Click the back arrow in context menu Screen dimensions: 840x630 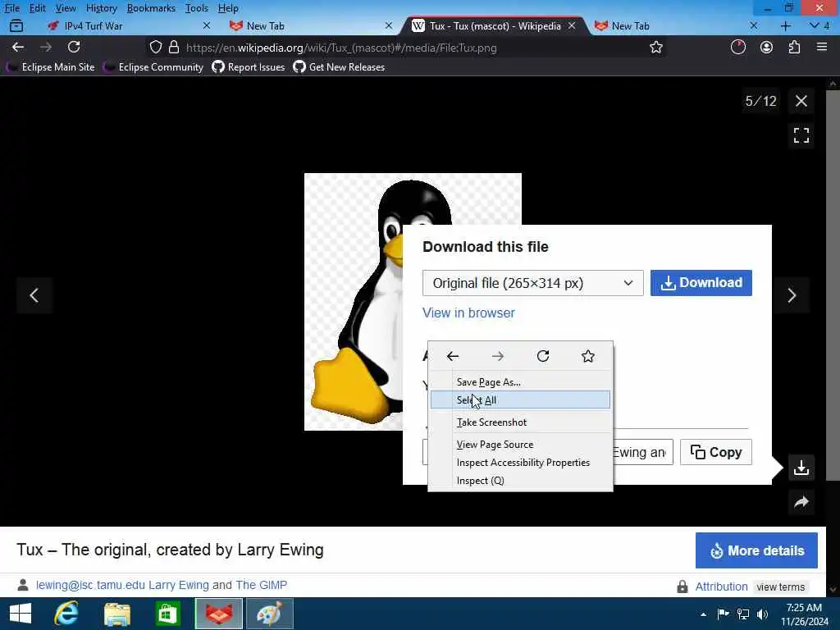453,356
